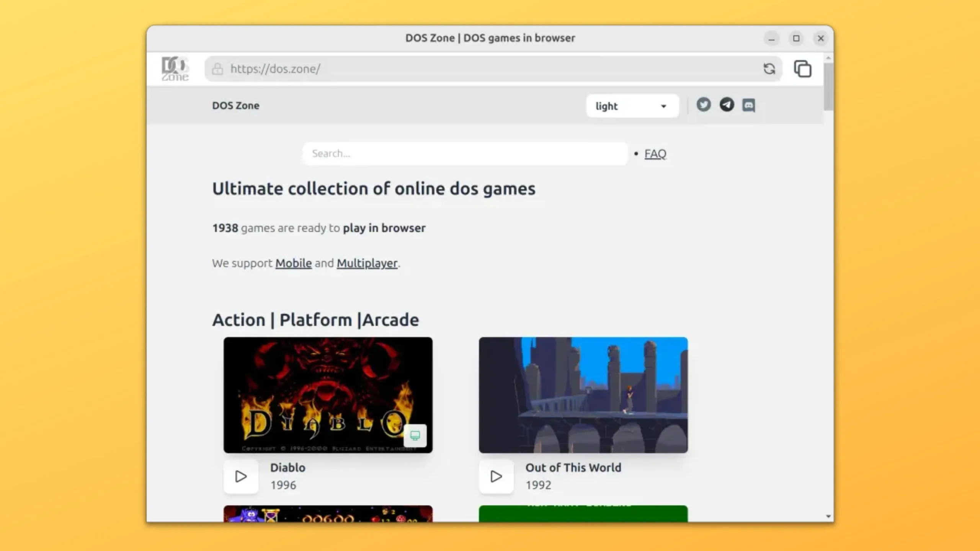Click the DOS Zone logo icon
This screenshot has width=980, height=551.
click(175, 69)
